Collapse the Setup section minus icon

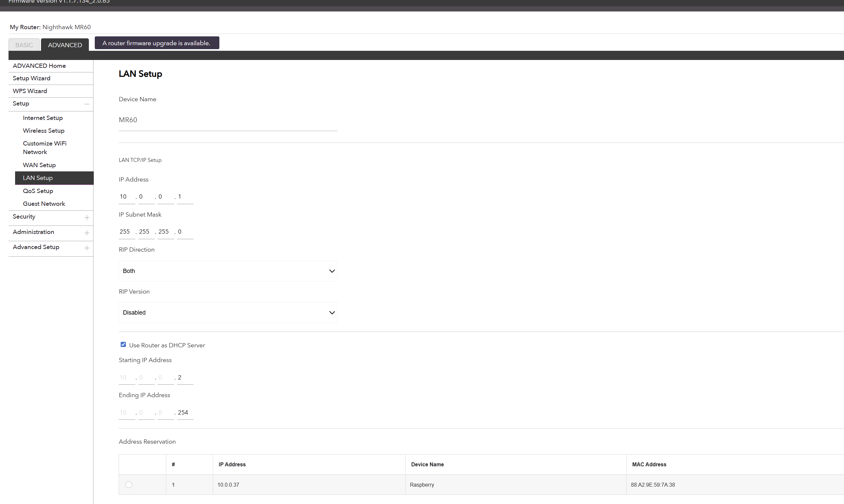pyautogui.click(x=87, y=104)
